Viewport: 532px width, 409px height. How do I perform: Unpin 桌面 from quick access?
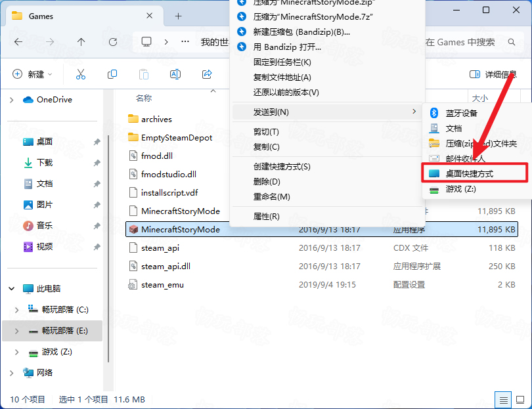coord(97,142)
